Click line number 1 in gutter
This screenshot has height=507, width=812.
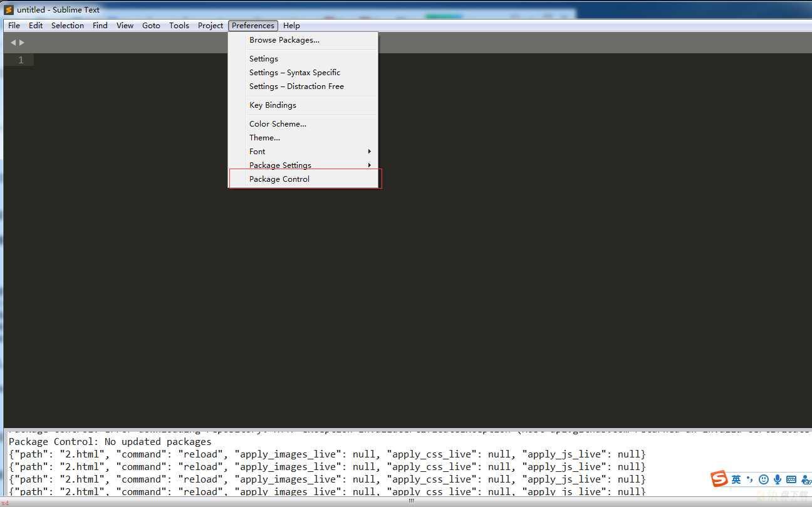click(x=21, y=60)
